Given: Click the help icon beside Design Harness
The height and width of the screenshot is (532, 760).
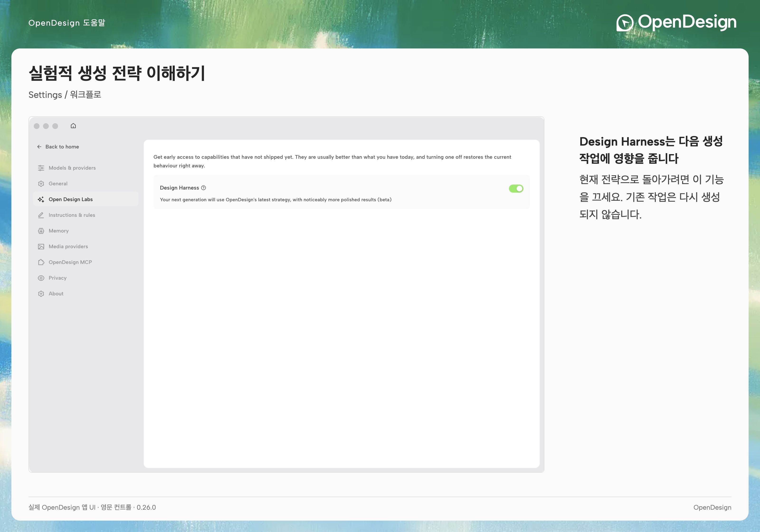Looking at the screenshot, I should pos(204,188).
